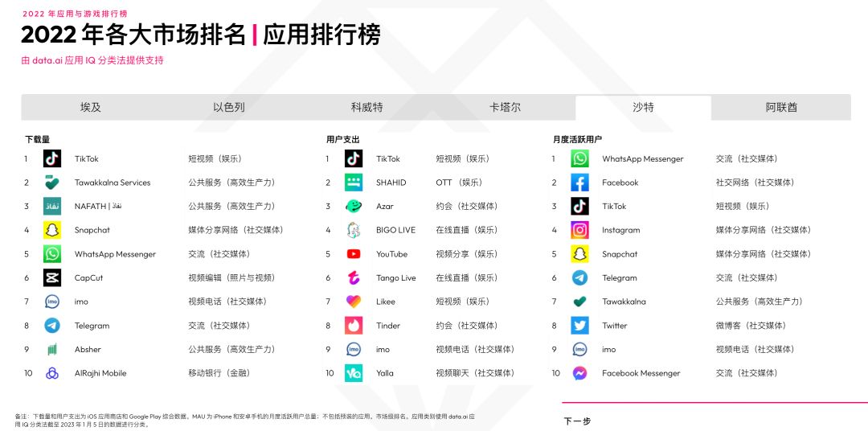This screenshot has width=868, height=431.
Task: Switch to the 科威特 market tab
Action: 367,108
